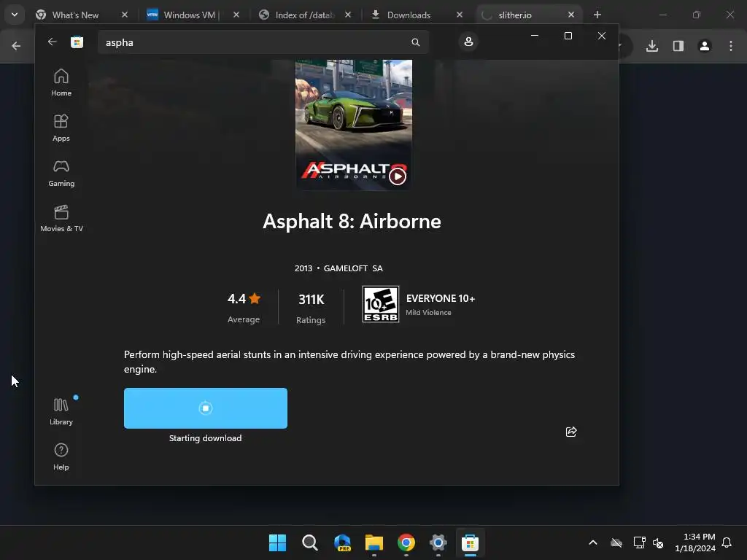747x560 pixels.
Task: Open Settings from taskbar
Action: 438,542
